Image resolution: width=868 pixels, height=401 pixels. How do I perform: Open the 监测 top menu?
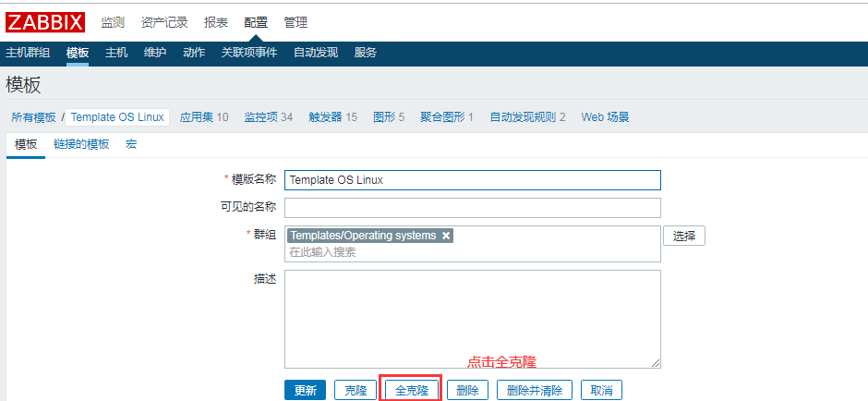(113, 23)
